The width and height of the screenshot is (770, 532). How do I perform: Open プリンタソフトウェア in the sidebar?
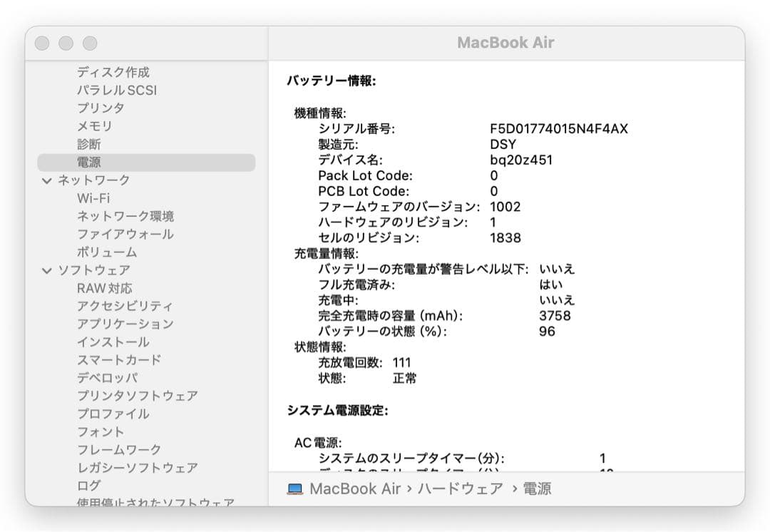(138, 396)
